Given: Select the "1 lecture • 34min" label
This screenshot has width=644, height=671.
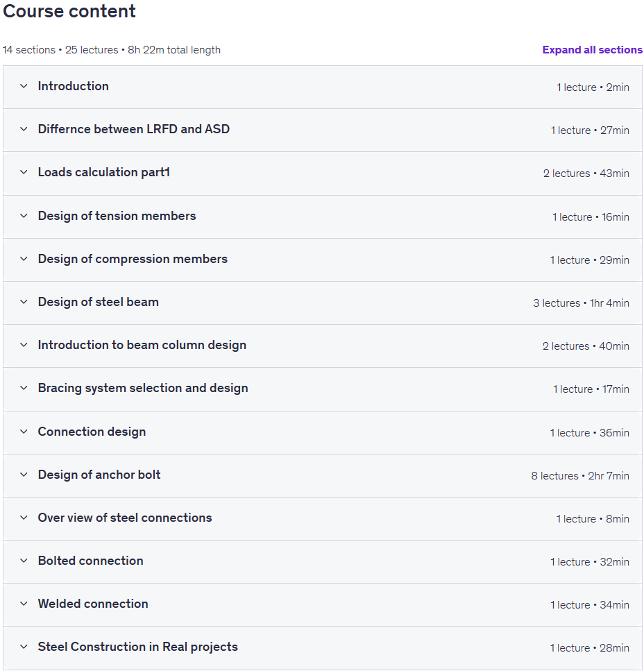Looking at the screenshot, I should point(590,604).
